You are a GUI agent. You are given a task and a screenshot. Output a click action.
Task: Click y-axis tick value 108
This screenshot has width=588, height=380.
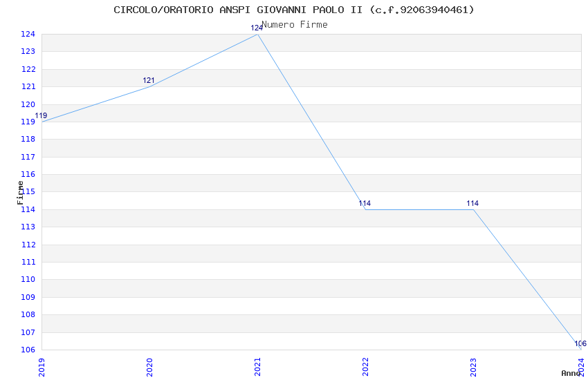click(x=28, y=314)
